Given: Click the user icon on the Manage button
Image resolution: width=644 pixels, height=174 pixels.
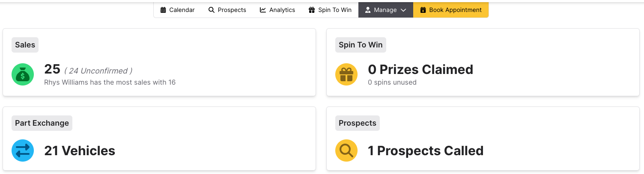Looking at the screenshot, I should (368, 10).
